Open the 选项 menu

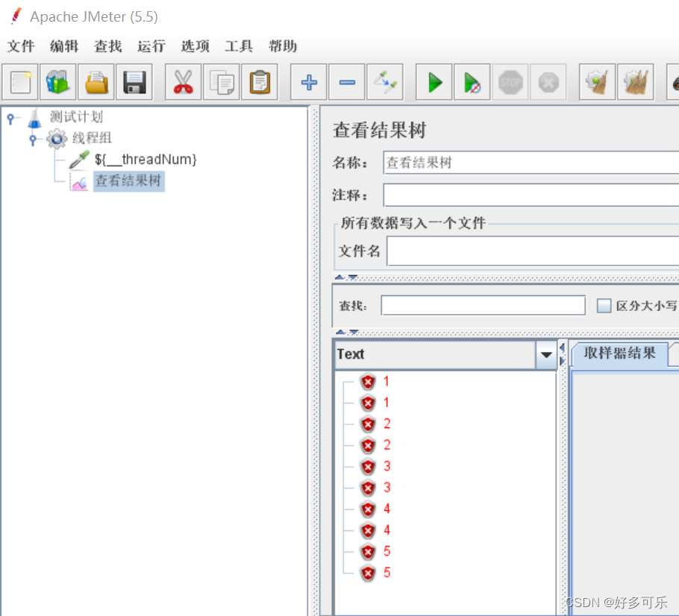pyautogui.click(x=195, y=46)
